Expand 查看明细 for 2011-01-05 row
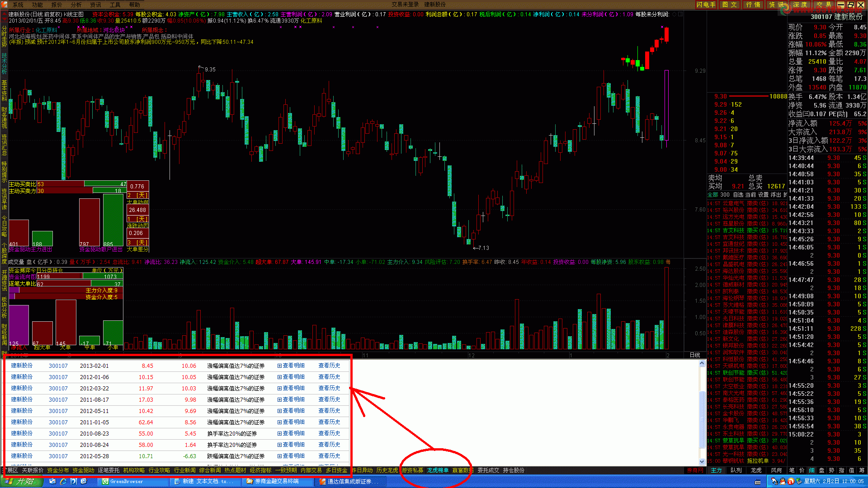The image size is (868, 488). (291, 422)
